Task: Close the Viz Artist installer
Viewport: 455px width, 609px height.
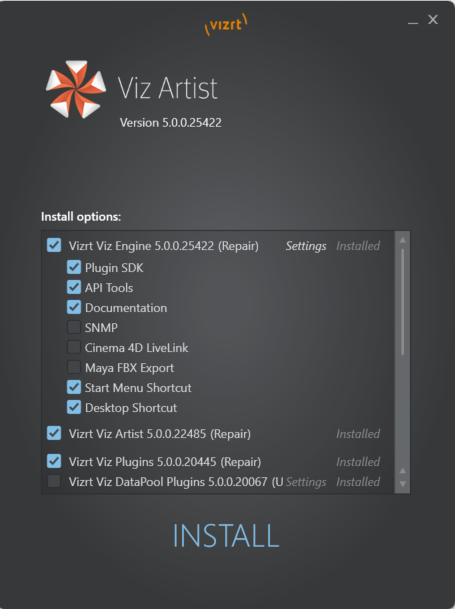Action: pyautogui.click(x=433, y=19)
